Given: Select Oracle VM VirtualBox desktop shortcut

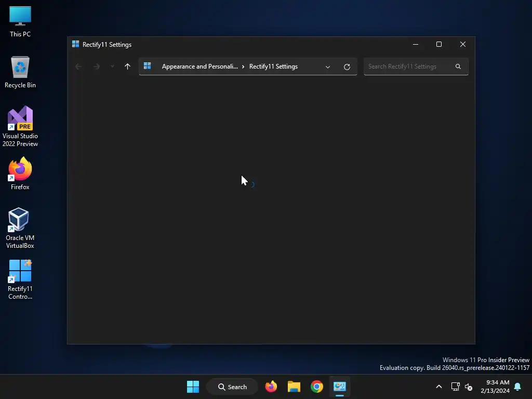Looking at the screenshot, I should click(x=20, y=228).
